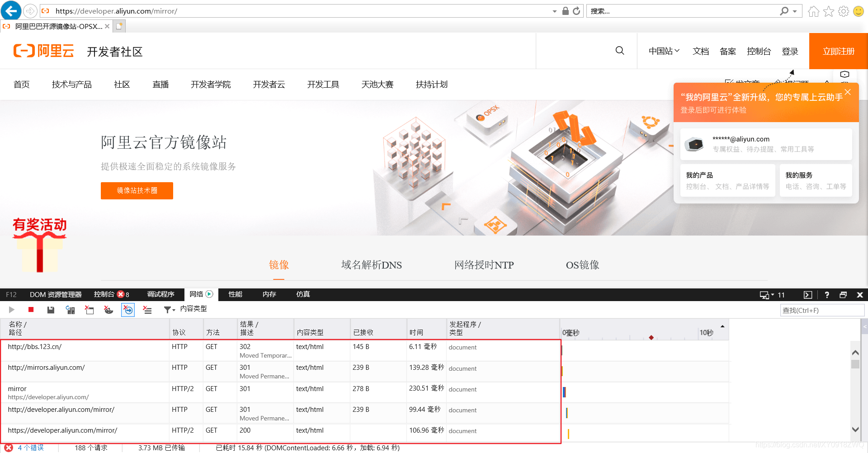Click the lock security icon in address bar
868x453 pixels.
(x=565, y=11)
